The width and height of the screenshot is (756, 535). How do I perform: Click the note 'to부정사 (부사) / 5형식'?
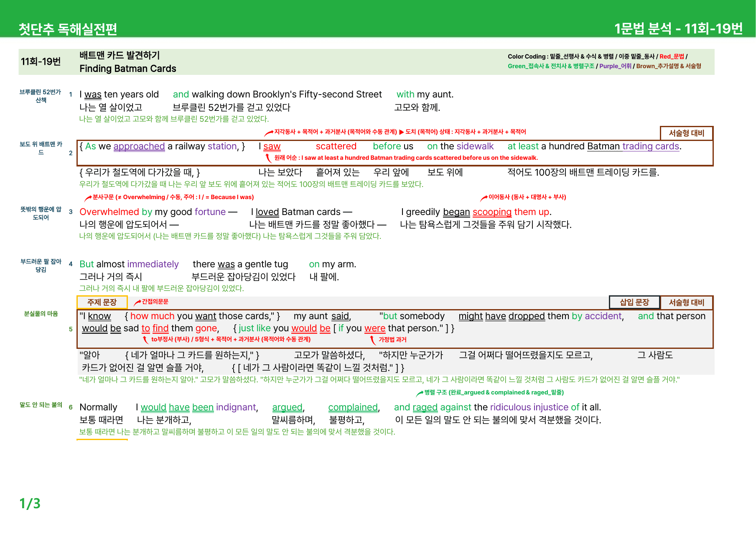click(231, 339)
